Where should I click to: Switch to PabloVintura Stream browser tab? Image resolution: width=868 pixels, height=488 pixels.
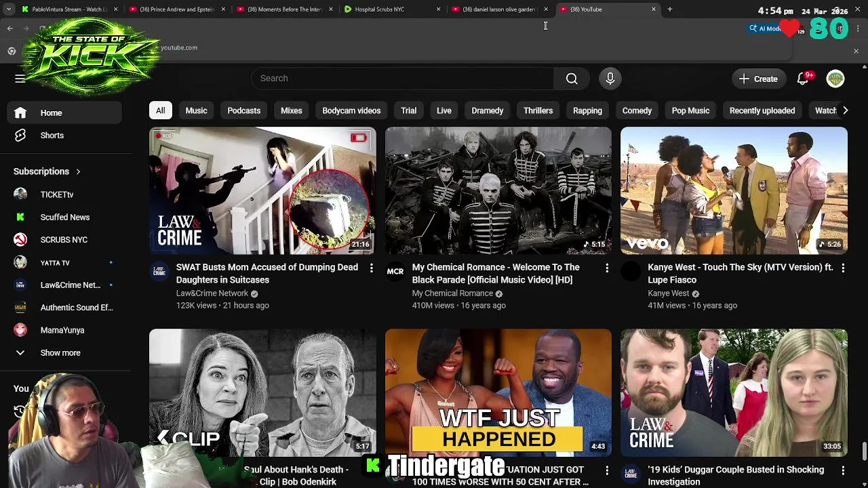pyautogui.click(x=68, y=9)
